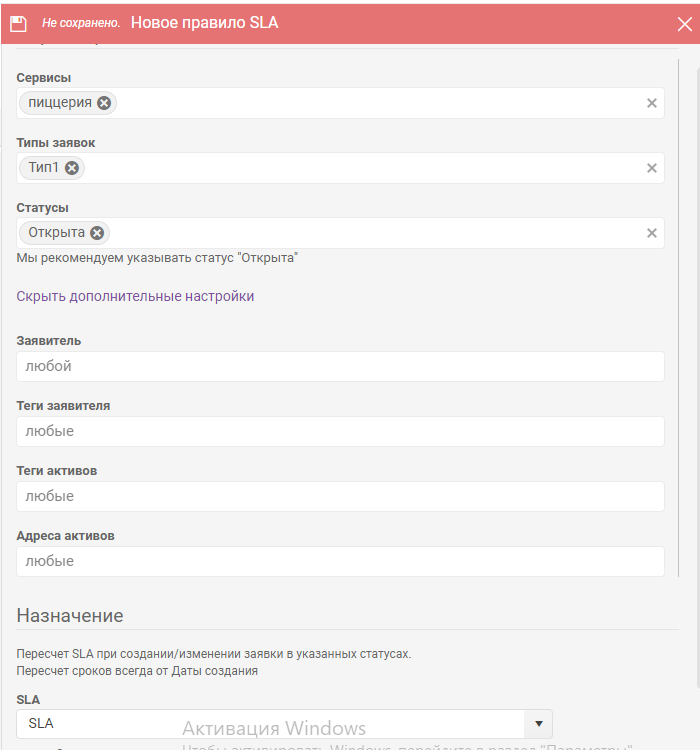Image resolution: width=700 pixels, height=750 pixels.
Task: Click inside the Типы заявок multi-select field
Action: point(364,168)
